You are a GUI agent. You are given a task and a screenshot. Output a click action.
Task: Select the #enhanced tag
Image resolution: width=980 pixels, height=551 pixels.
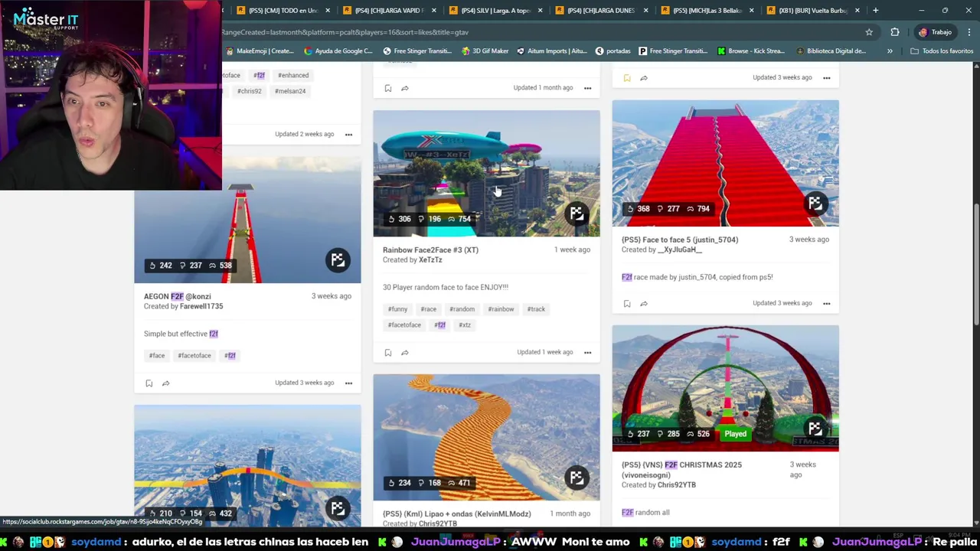[293, 76]
